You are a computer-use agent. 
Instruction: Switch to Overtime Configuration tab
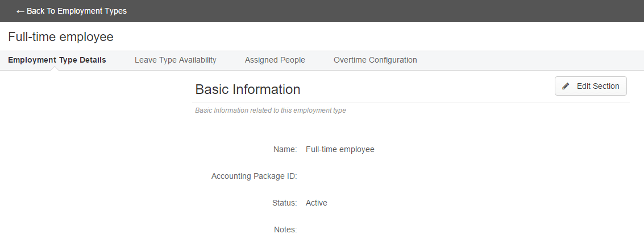[x=375, y=60]
